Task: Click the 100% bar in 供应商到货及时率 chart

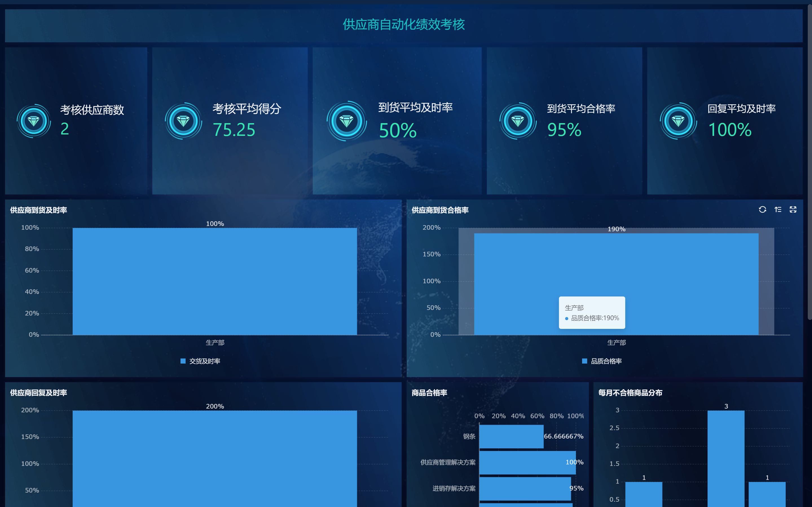Action: pyautogui.click(x=215, y=282)
